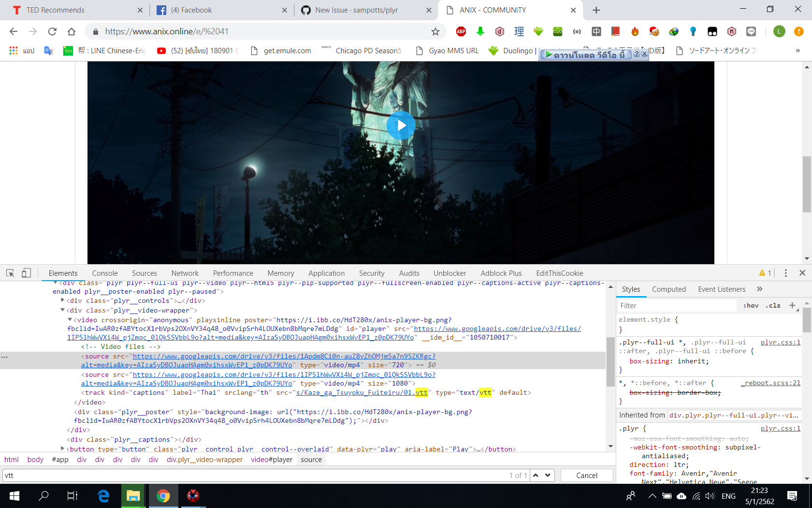Jump to next search result
812x508 pixels.
click(x=548, y=475)
